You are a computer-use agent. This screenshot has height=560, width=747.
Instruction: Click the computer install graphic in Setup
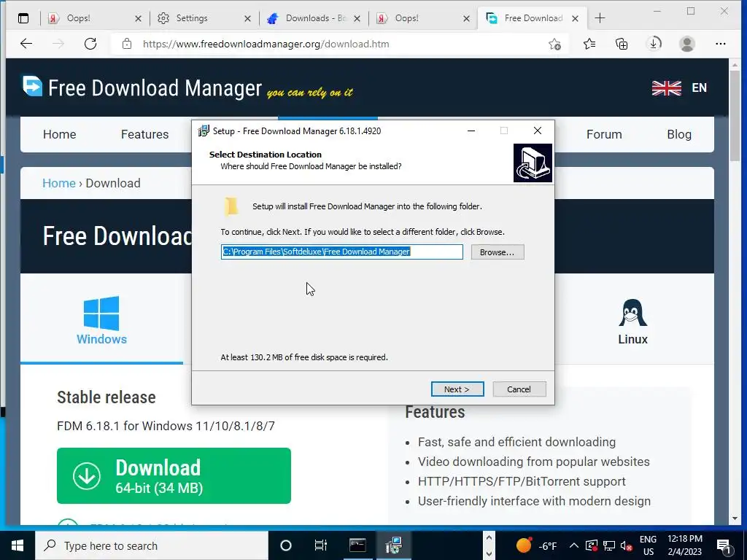pyautogui.click(x=533, y=163)
